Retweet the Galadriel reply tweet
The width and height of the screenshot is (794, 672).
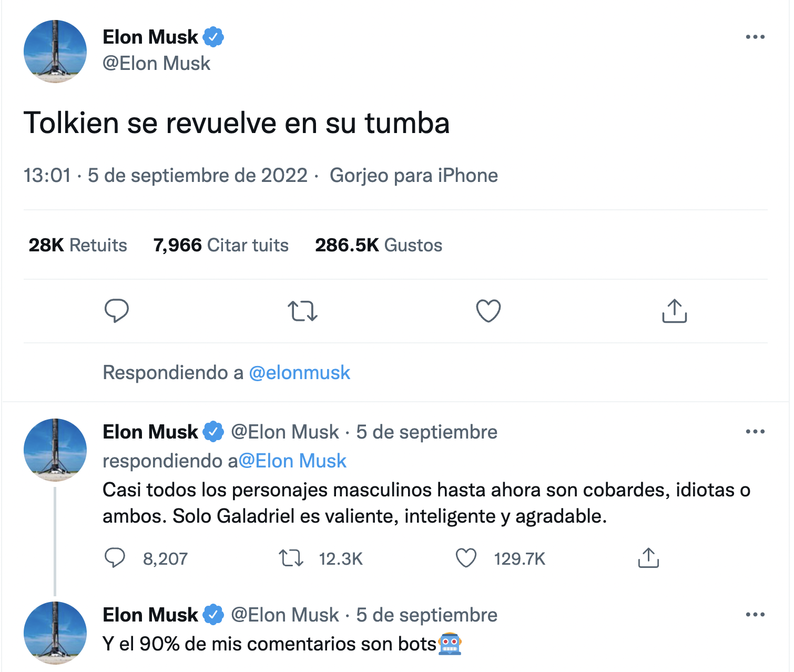click(x=291, y=558)
